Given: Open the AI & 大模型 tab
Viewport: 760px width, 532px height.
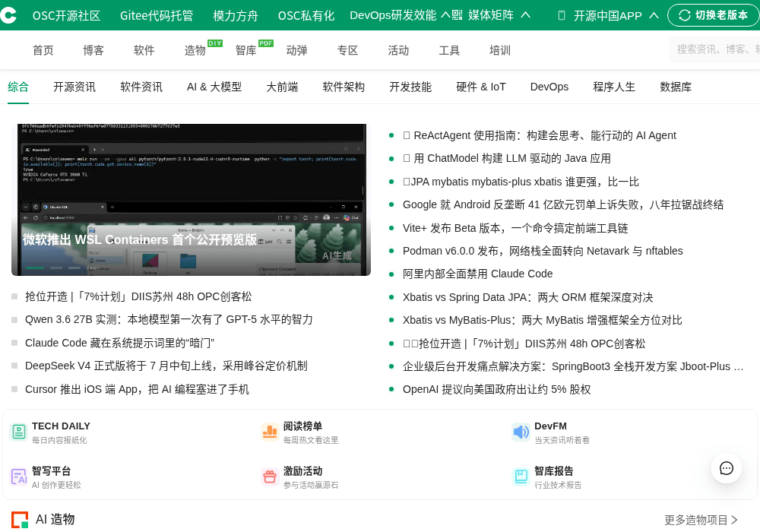Looking at the screenshot, I should click(214, 87).
